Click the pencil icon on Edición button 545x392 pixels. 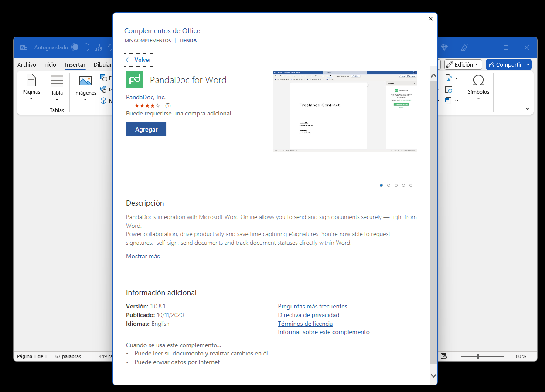coord(450,64)
